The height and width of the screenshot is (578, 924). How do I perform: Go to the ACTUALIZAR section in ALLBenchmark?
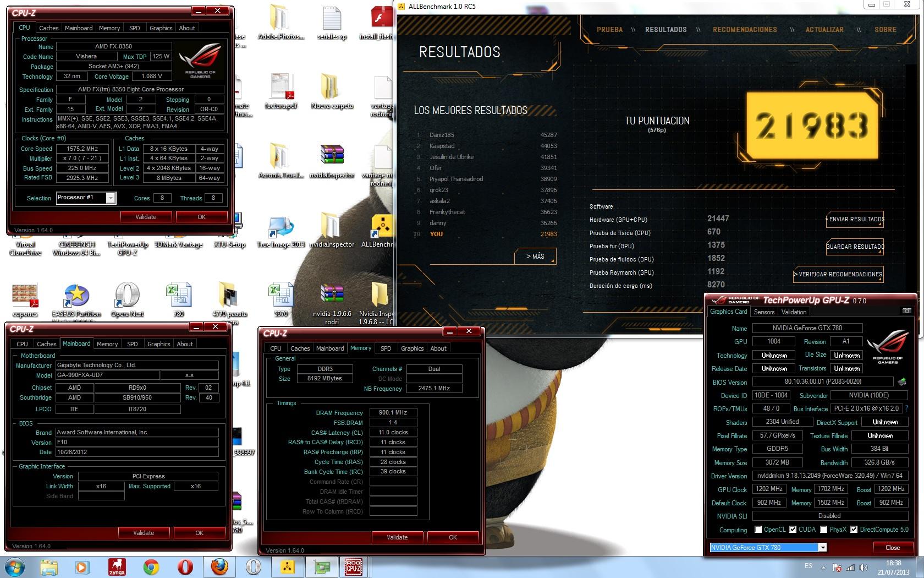824,30
